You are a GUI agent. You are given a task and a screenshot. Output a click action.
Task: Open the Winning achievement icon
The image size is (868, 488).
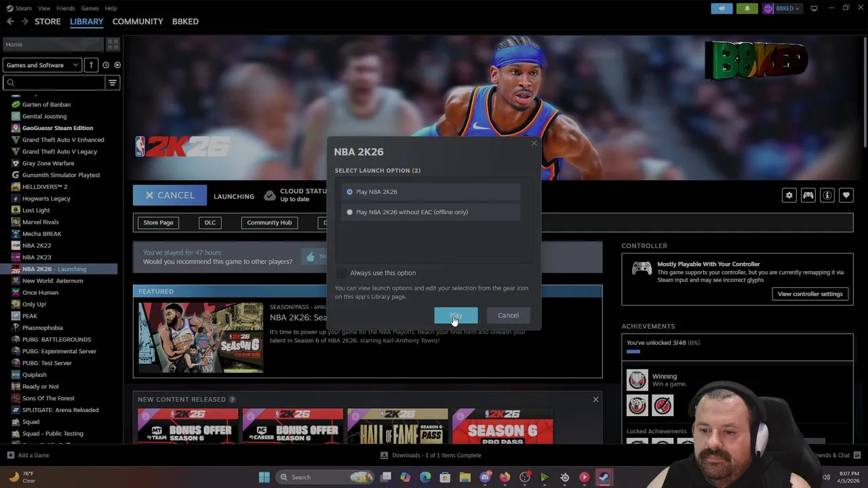(x=637, y=380)
